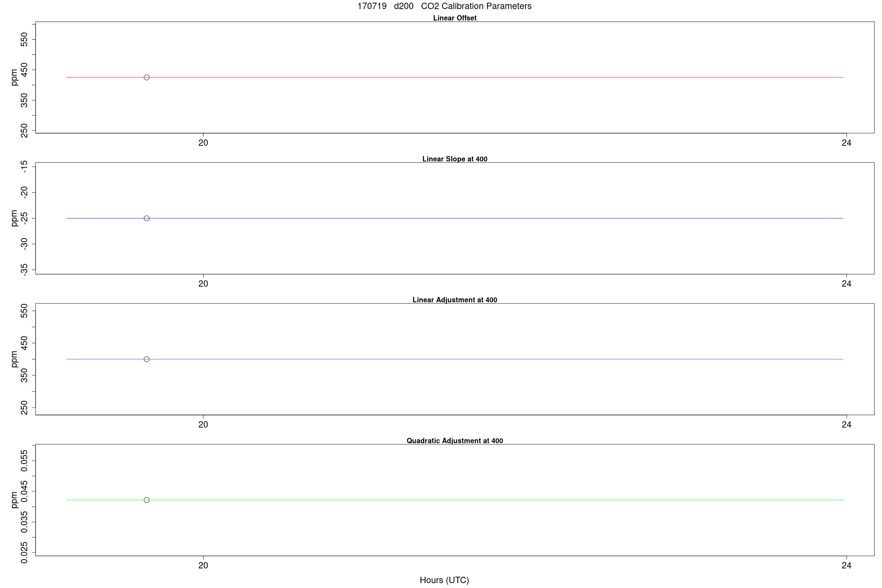Select the 'Quadratic Adjustment at 400' panel title
882x588 pixels.
click(x=455, y=441)
